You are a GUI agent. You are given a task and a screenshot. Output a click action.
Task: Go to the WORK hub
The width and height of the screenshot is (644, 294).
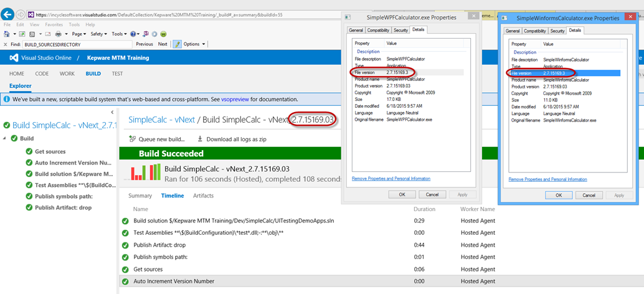67,74
